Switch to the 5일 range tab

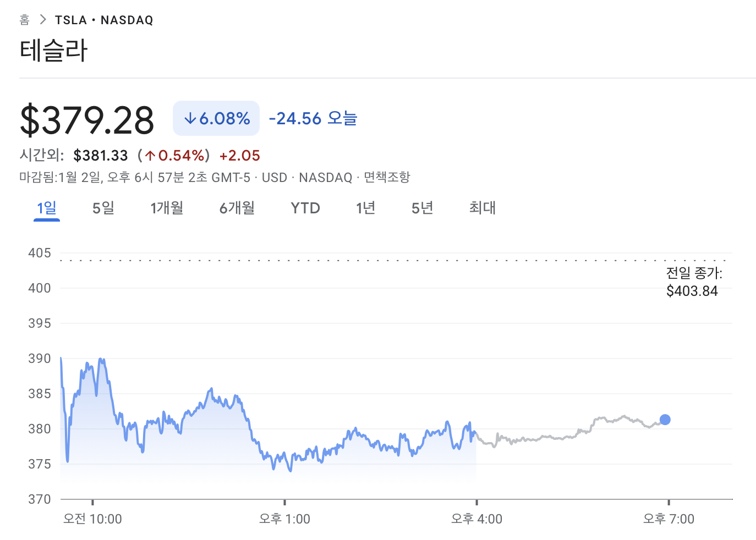[x=103, y=208]
